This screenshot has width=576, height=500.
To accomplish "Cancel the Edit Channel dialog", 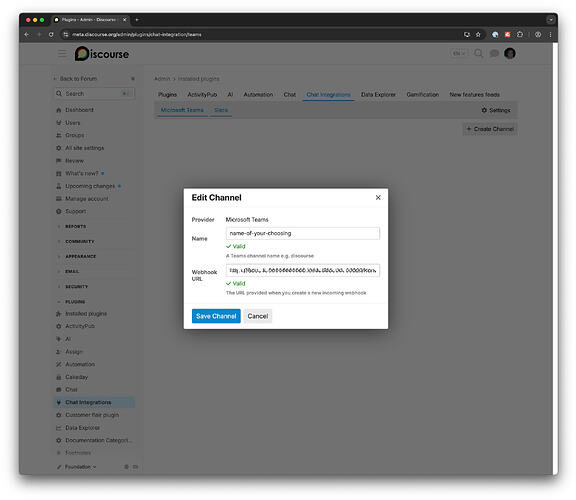I will [258, 316].
